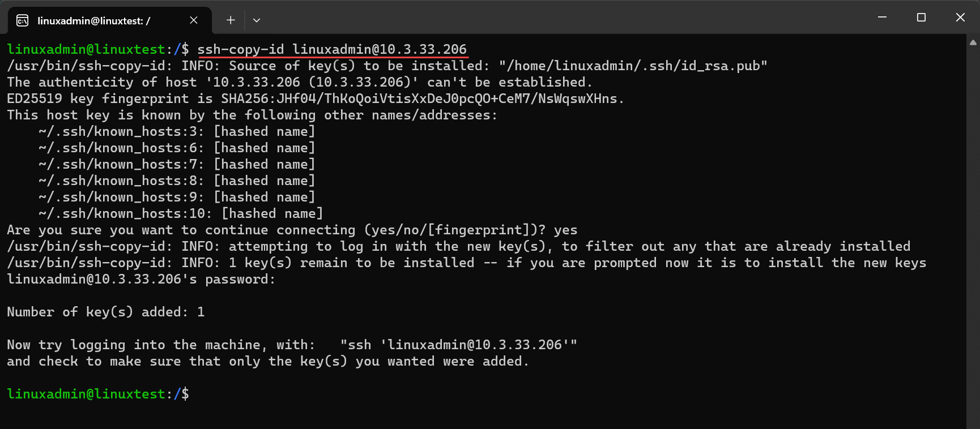This screenshot has height=429, width=980.
Task: Click the /home/linuxadmin/.ssh/id_rsa.pub path
Action: (x=633, y=66)
